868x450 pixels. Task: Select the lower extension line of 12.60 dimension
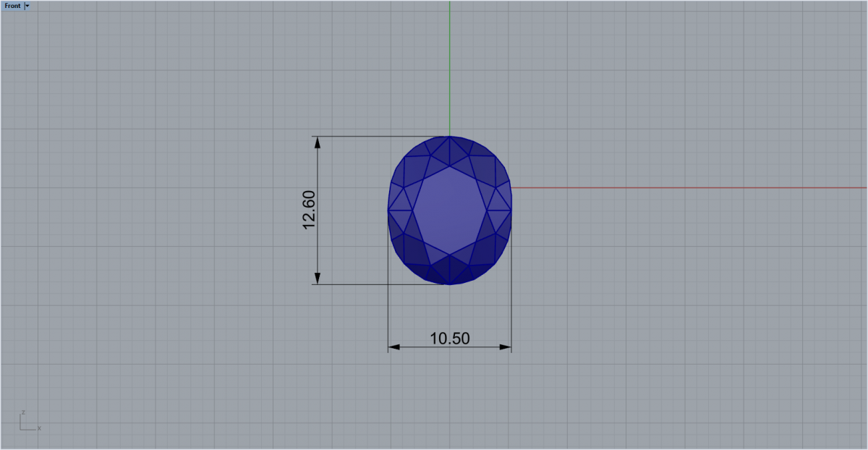pyautogui.click(x=380, y=284)
